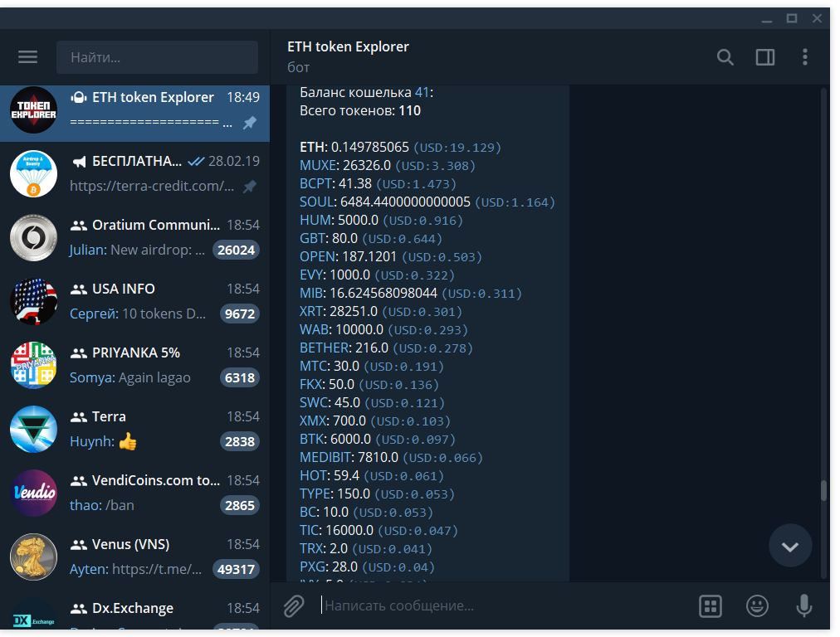Open the bot keyboard grid icon
840x637 pixels.
click(x=711, y=606)
